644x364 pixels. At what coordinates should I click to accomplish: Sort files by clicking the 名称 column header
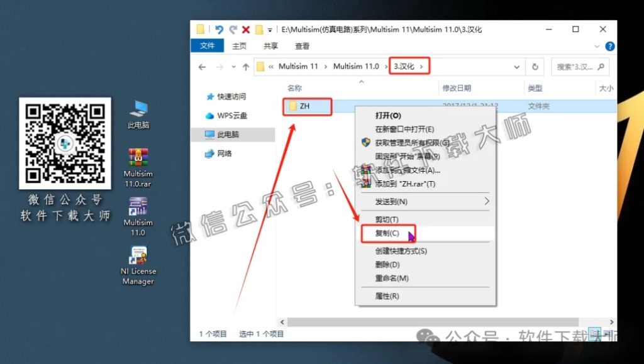point(293,89)
